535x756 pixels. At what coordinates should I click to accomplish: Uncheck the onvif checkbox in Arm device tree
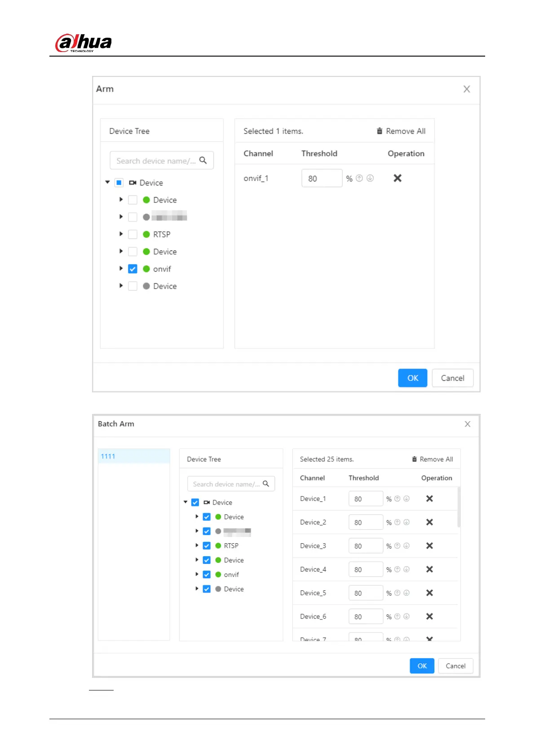[133, 269]
